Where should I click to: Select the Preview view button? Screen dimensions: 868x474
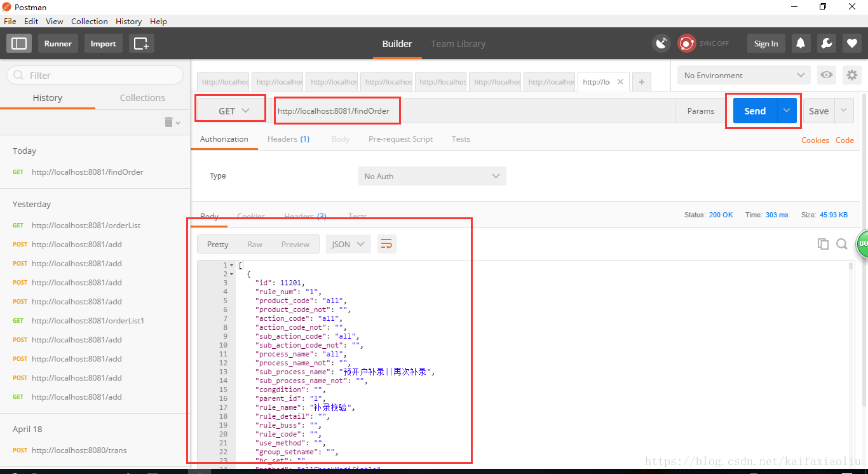(x=295, y=244)
